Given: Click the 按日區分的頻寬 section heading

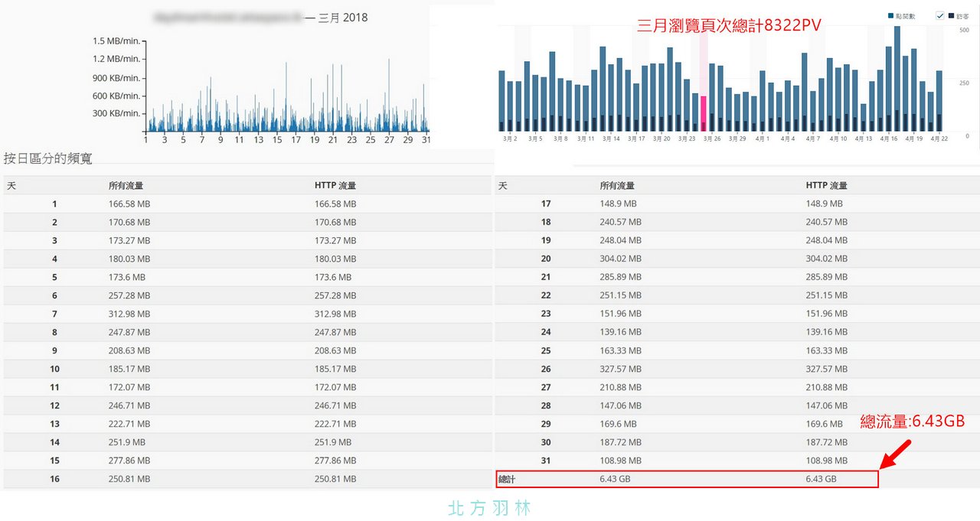Looking at the screenshot, I should pyautogui.click(x=48, y=158).
